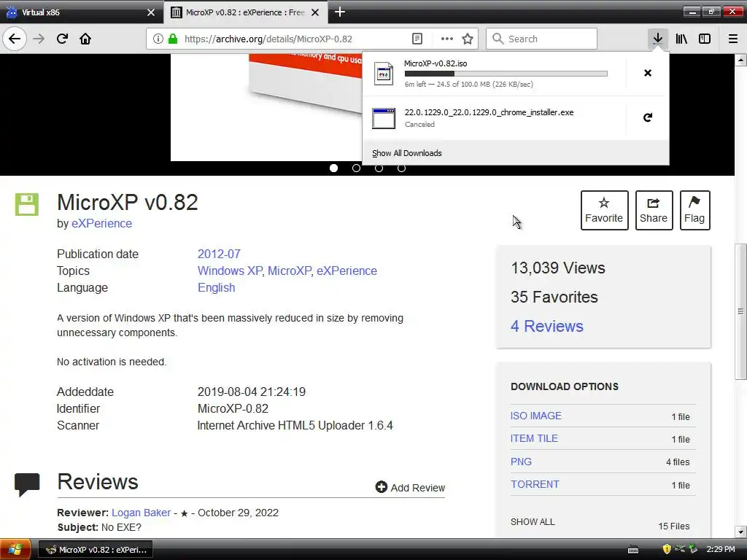Open the Firefox hamburger menu
Image resolution: width=747 pixels, height=560 pixels.
click(x=733, y=39)
